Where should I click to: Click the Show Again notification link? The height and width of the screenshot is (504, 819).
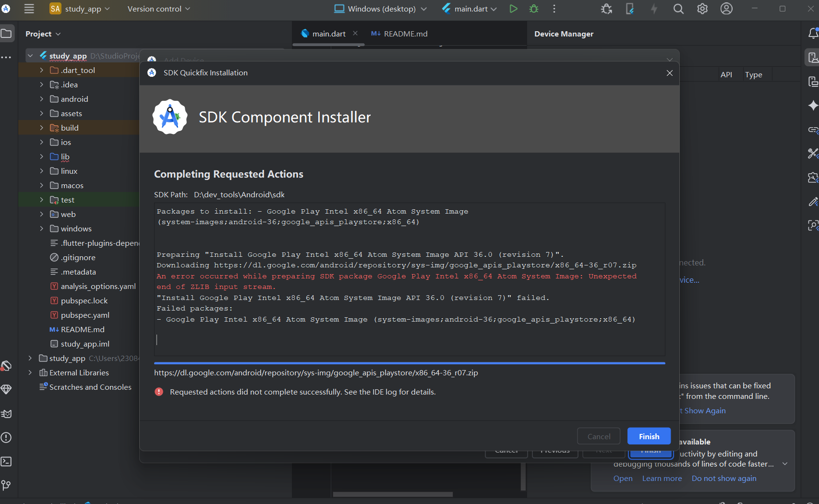[703, 410]
